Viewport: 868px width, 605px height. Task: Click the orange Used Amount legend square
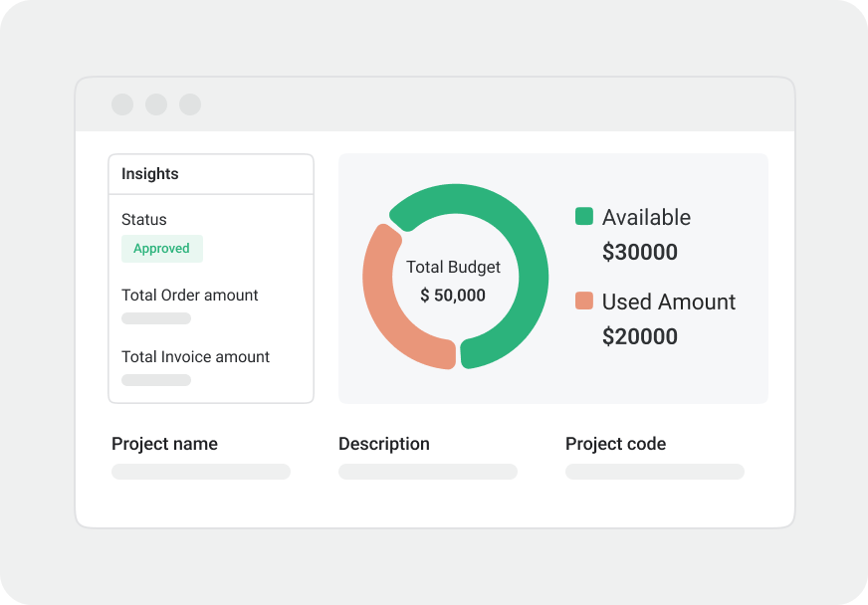(583, 301)
